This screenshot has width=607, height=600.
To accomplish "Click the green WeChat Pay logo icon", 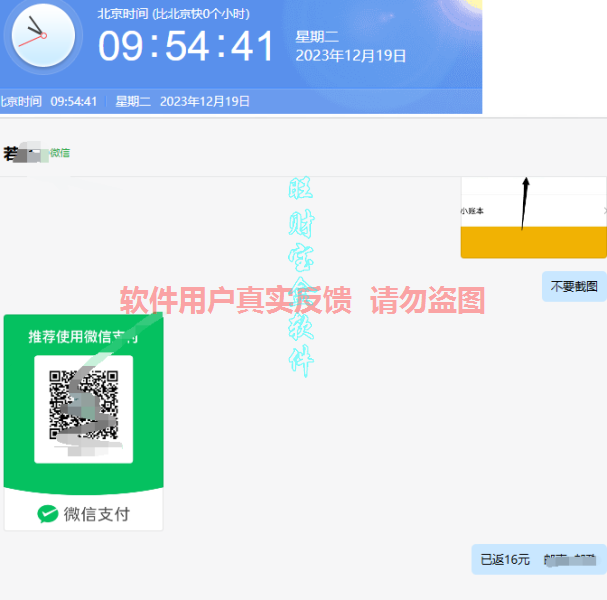I will 47,514.
